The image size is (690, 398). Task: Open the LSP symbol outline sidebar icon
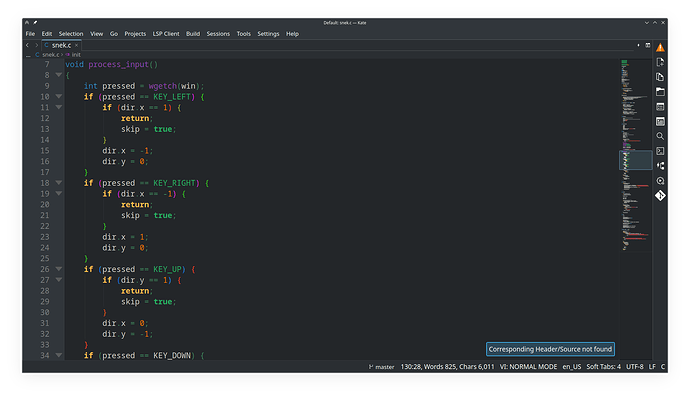click(660, 166)
